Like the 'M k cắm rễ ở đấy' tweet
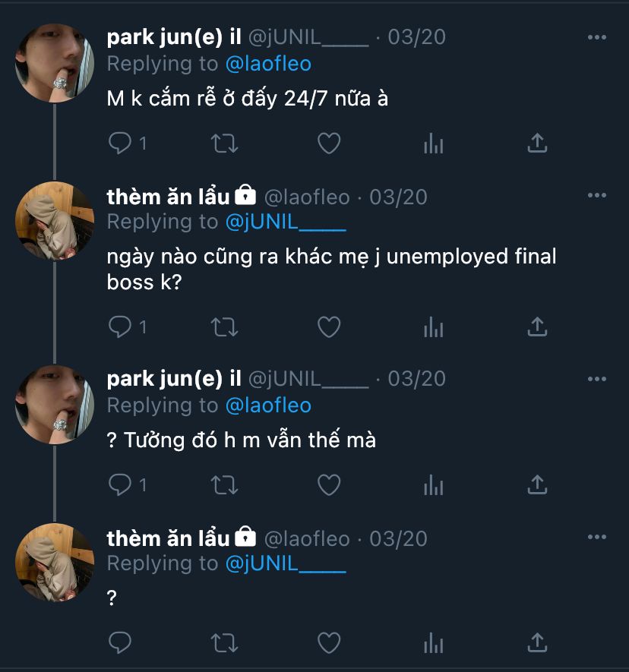The image size is (629, 672). coord(328,143)
